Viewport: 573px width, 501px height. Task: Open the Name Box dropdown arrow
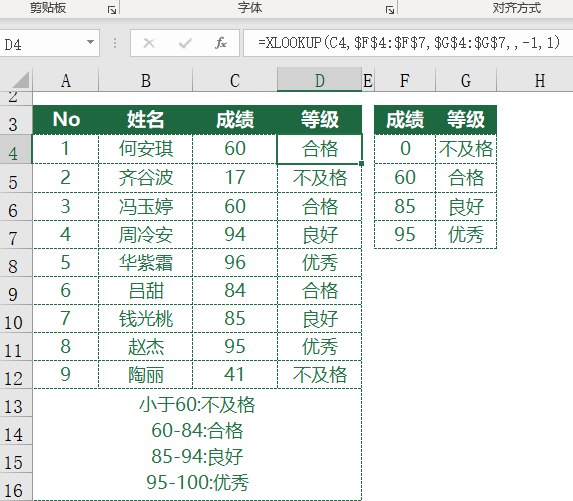[x=90, y=43]
